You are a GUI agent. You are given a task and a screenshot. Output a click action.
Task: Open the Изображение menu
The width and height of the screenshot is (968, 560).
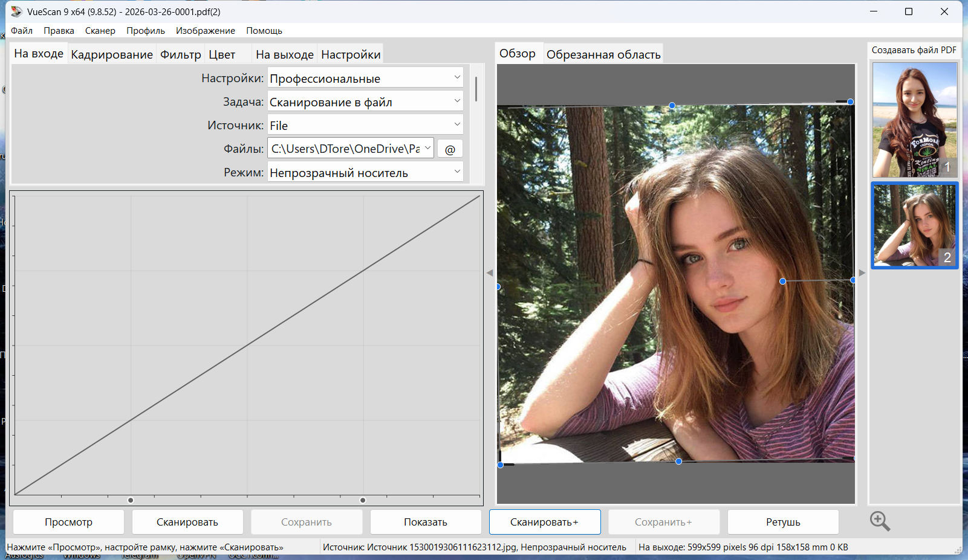click(x=205, y=31)
